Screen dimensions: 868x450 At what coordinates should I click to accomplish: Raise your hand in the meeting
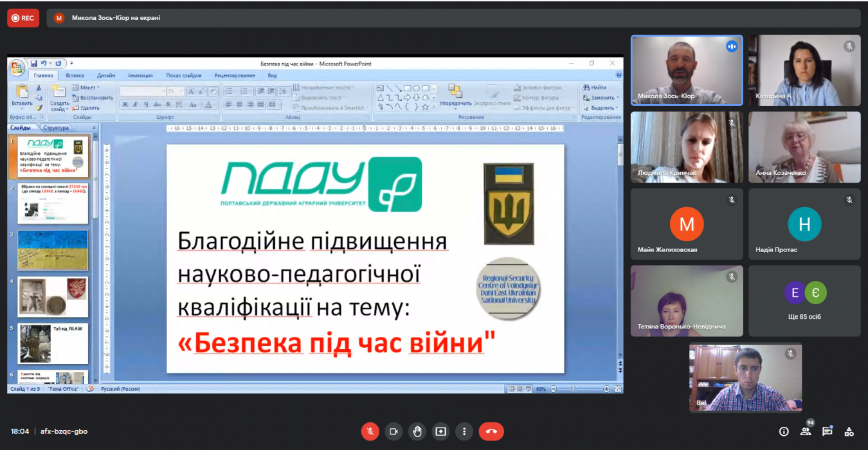pyautogui.click(x=417, y=431)
